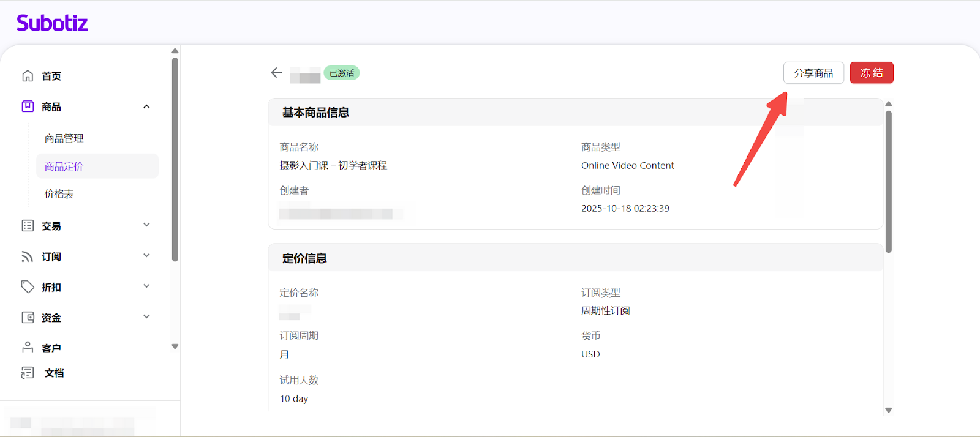Click the red 冻结 button
The width and height of the screenshot is (980, 437).
[x=871, y=73]
